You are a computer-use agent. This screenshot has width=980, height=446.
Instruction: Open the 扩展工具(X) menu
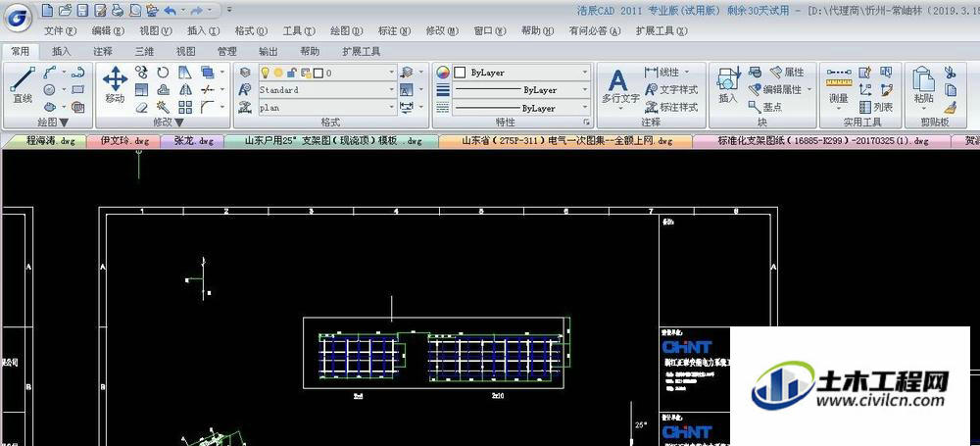pos(663,30)
